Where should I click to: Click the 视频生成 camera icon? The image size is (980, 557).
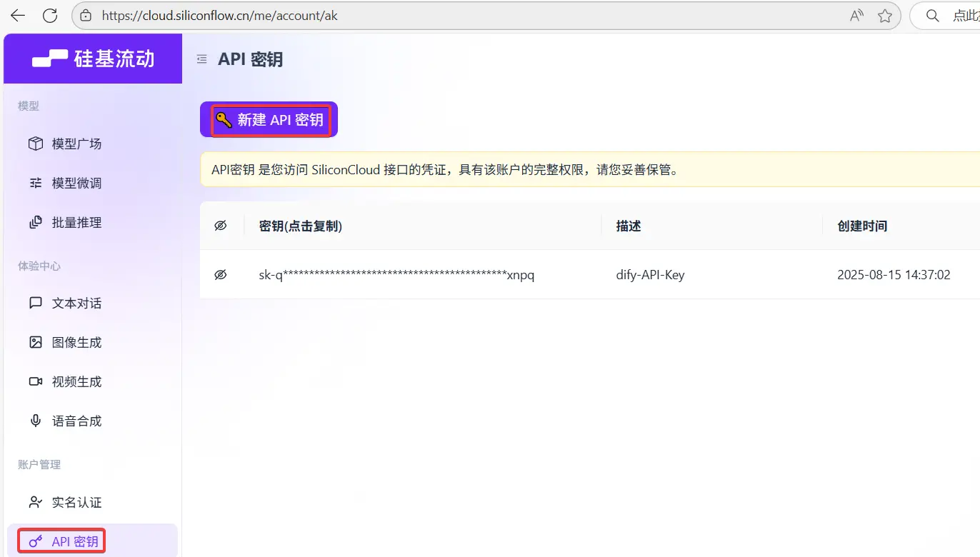click(x=35, y=381)
